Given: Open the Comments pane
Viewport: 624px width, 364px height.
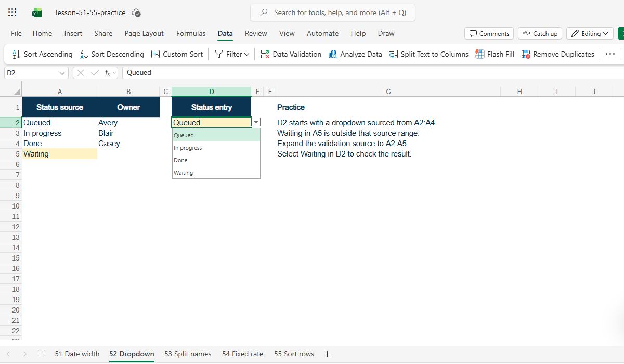Looking at the screenshot, I should [x=489, y=33].
